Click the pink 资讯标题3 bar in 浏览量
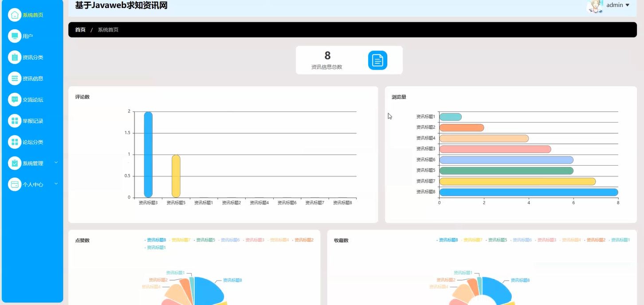Viewport: 644px width, 305px height. click(495, 149)
